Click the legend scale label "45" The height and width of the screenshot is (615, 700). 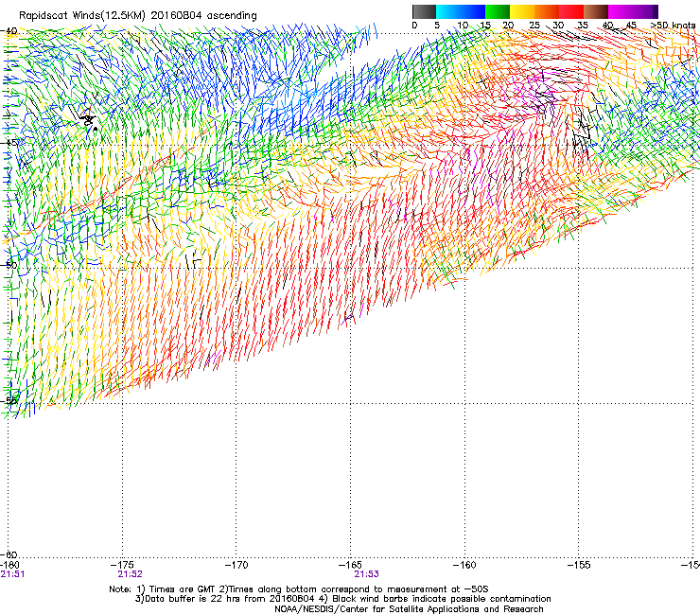click(x=631, y=25)
